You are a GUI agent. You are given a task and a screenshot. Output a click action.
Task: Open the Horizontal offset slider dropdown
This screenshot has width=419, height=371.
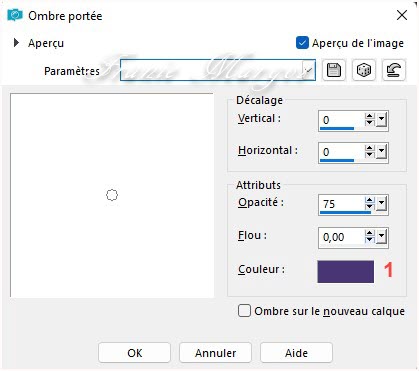click(x=382, y=152)
